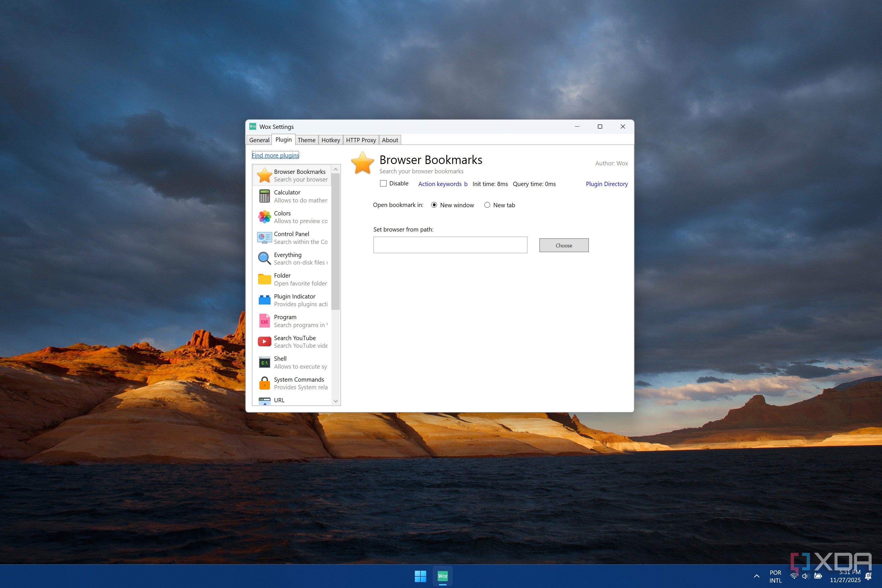Click the Colors plugin flower icon
The width and height of the screenshot is (882, 588).
pos(264,217)
